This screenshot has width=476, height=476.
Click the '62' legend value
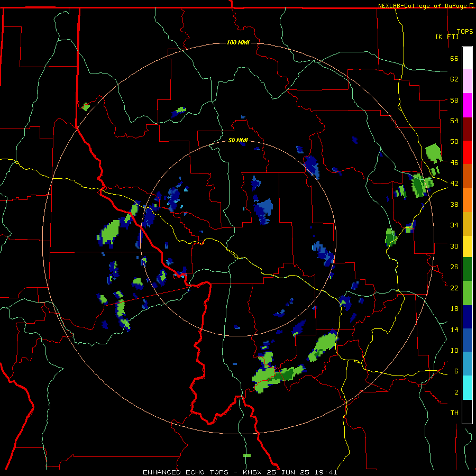454,79
